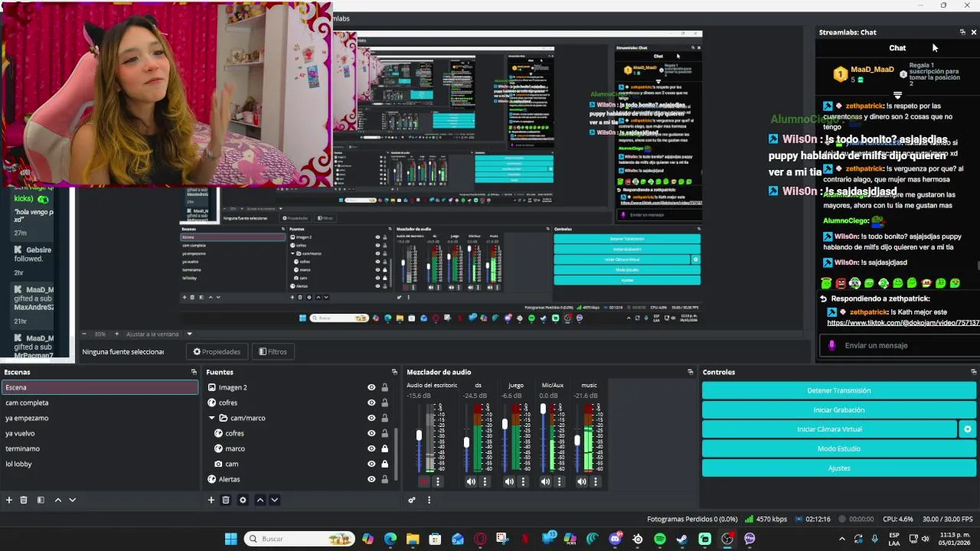980x551 pixels.
Task: Open Spotify from the taskbar
Action: 660,539
